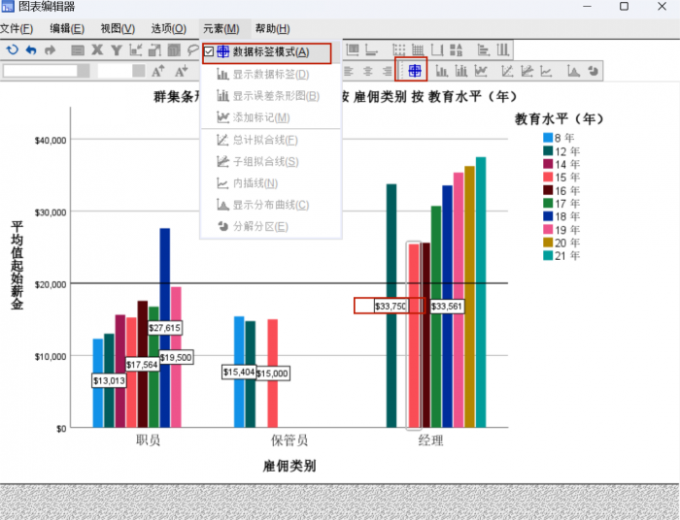Open the 编辑(E) menu
The image size is (680, 520).
[67, 29]
